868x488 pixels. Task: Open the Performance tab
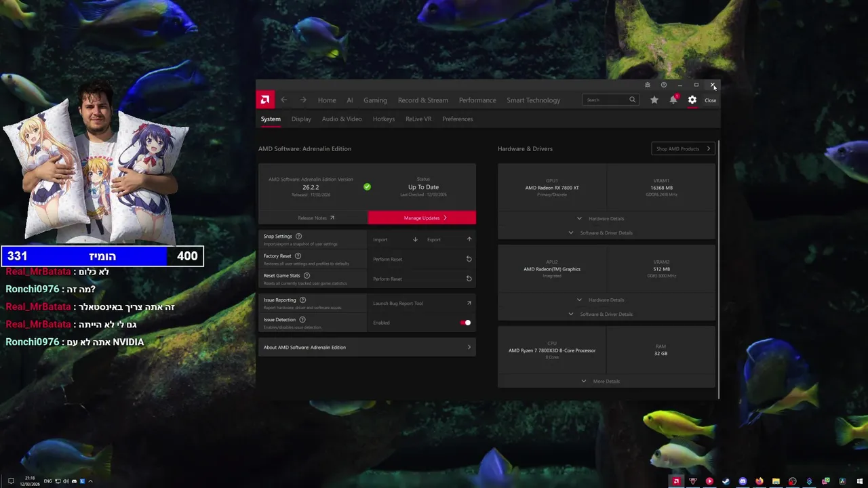tap(477, 100)
